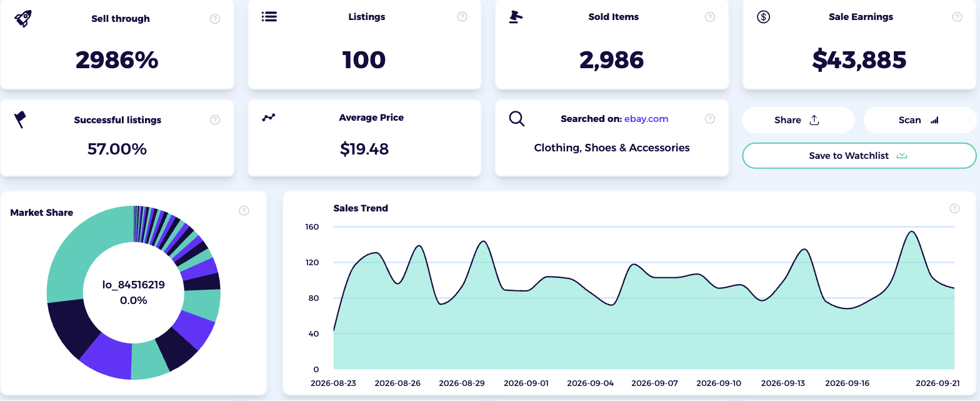The height and width of the screenshot is (401, 980).
Task: Click the $19.48 Average Price value
Action: point(364,149)
